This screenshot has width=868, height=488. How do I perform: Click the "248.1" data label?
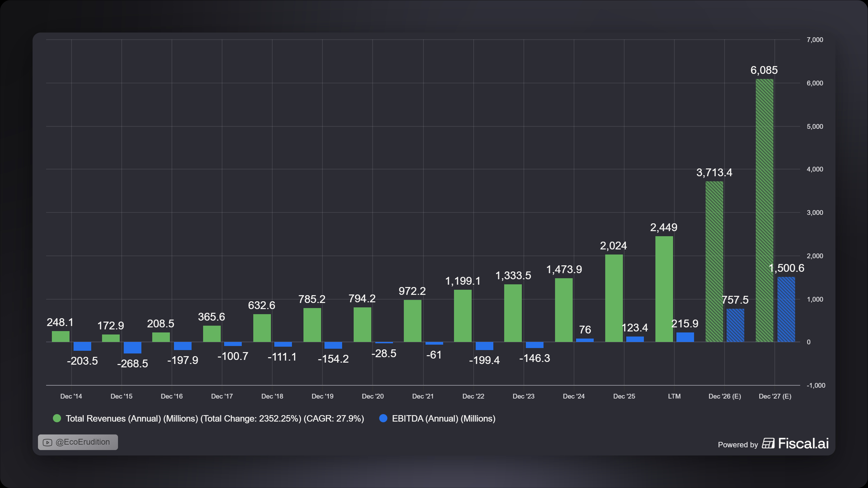(x=60, y=322)
